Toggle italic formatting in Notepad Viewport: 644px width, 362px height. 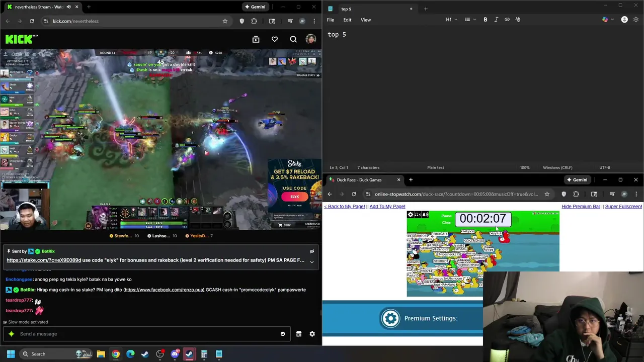pyautogui.click(x=496, y=20)
